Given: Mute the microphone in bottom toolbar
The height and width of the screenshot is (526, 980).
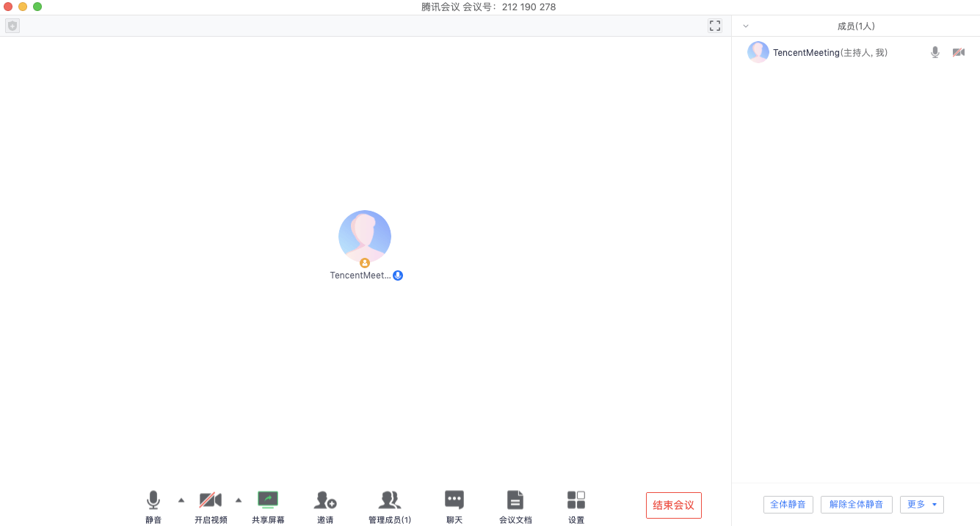Looking at the screenshot, I should (153, 507).
